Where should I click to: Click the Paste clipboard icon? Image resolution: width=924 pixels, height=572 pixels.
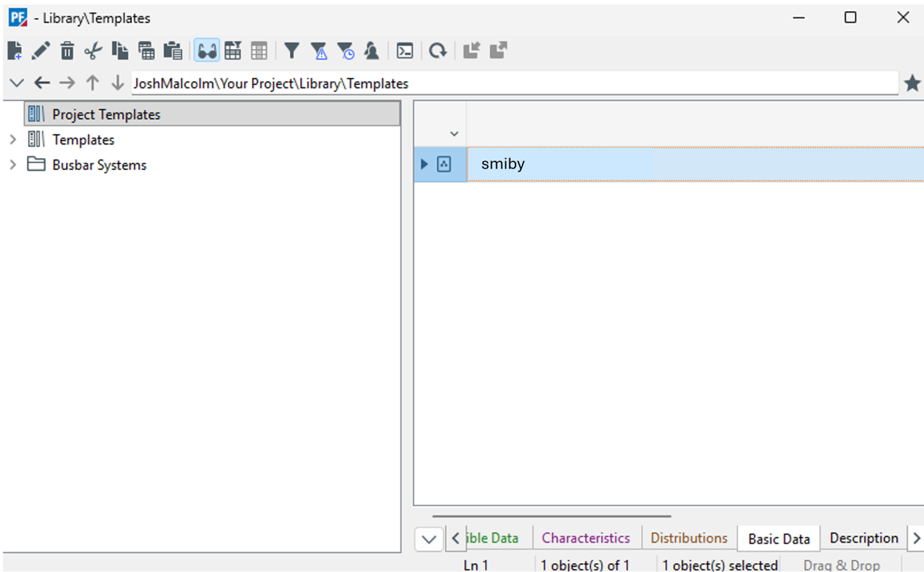pos(172,51)
